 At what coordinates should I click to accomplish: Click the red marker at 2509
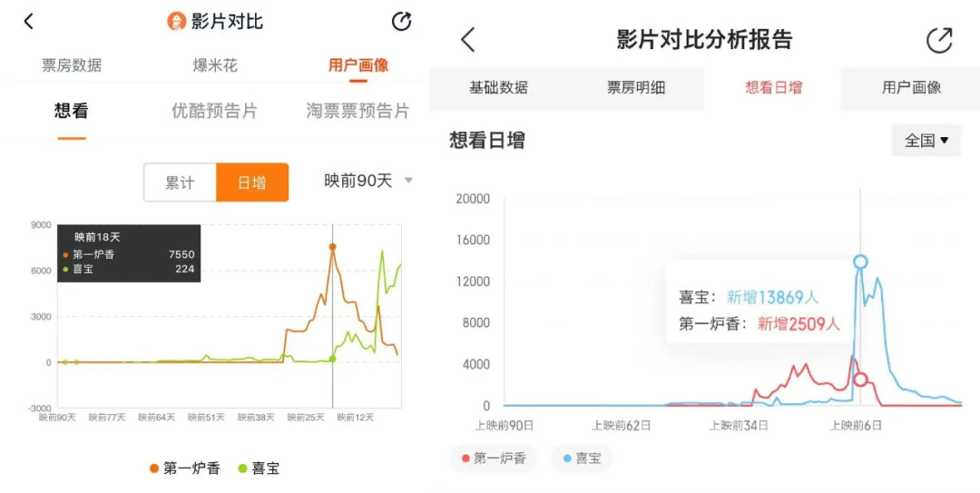860,380
